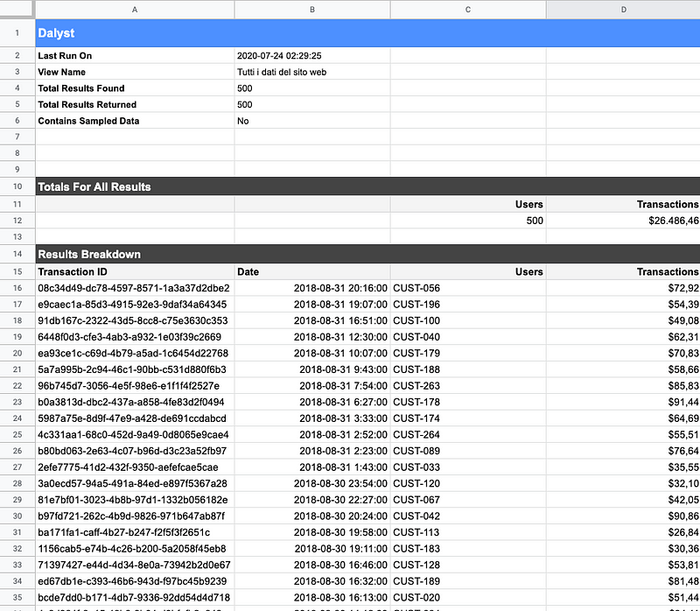Select transaction ID 08c34d49-dc78-4597-8571-1a3a37d2dbe2
The height and width of the screenshot is (611, 700).
point(135,288)
